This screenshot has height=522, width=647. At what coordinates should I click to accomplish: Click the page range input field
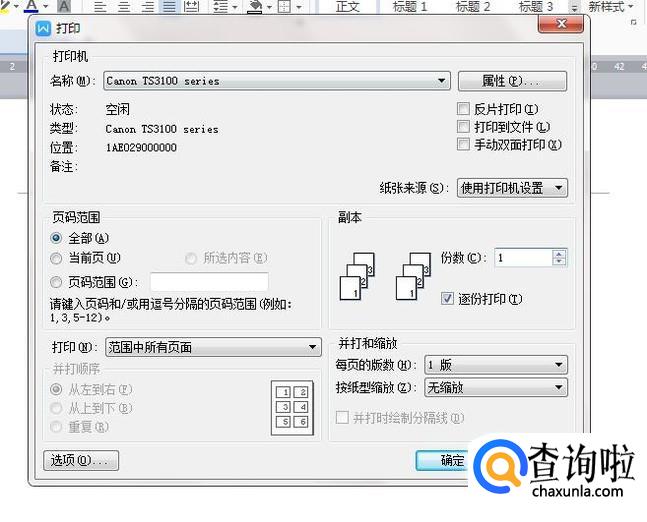(209, 282)
